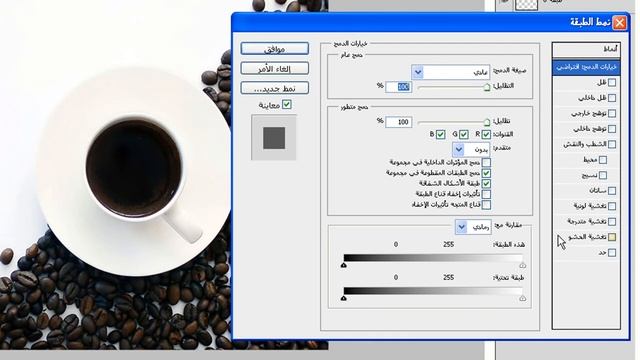The width and height of the screenshot is (640, 360).
Task: Click the general blending opacity slider handle
Action: [487, 87]
